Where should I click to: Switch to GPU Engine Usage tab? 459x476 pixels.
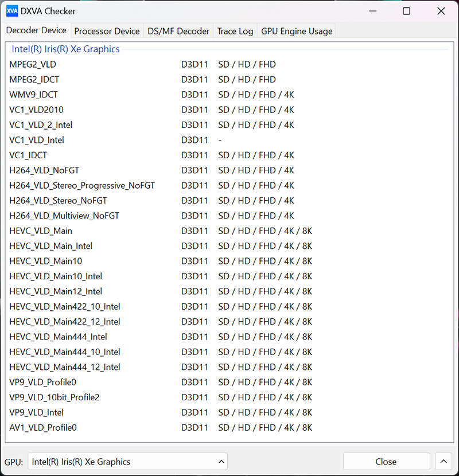pos(297,31)
